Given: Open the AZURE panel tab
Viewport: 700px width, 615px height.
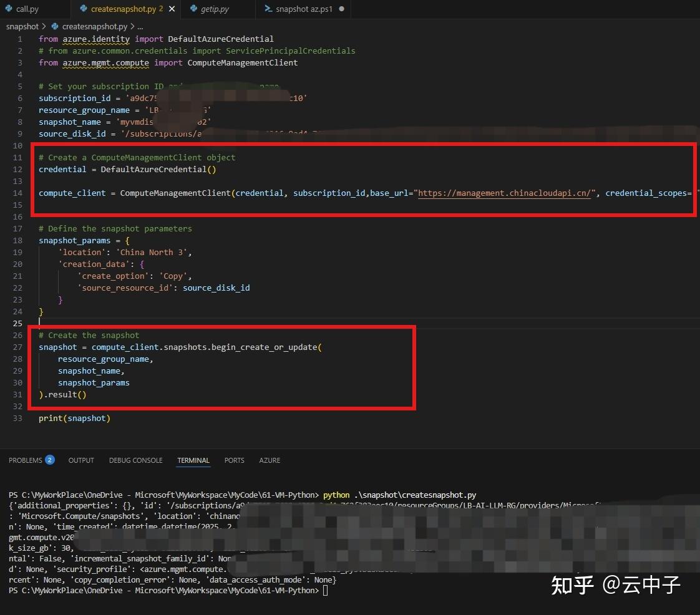Looking at the screenshot, I should pyautogui.click(x=270, y=460).
